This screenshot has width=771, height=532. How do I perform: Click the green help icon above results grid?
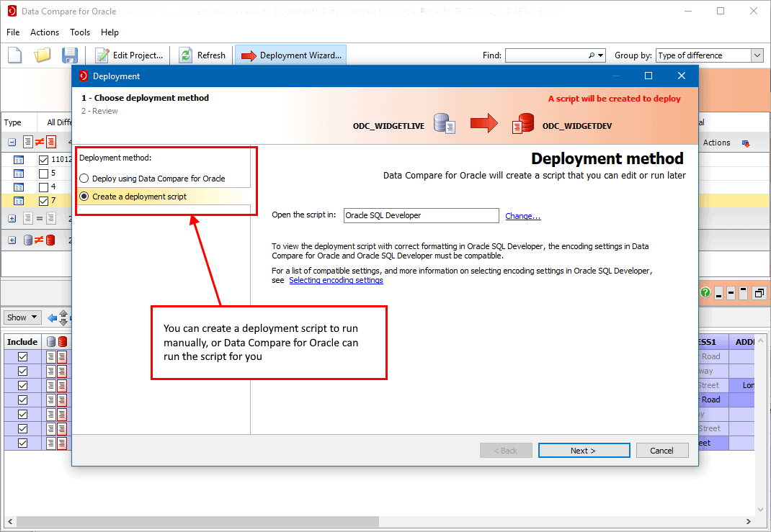(x=705, y=292)
